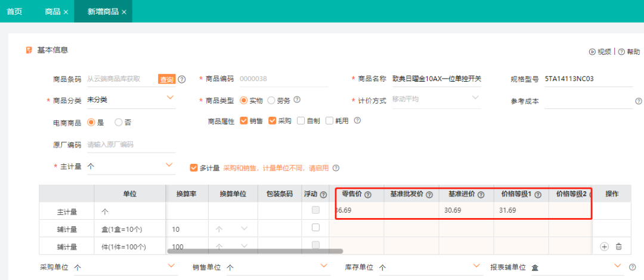Viewport: 644px width, 280px height.
Task: Click the orange 查询 button
Action: click(x=166, y=79)
